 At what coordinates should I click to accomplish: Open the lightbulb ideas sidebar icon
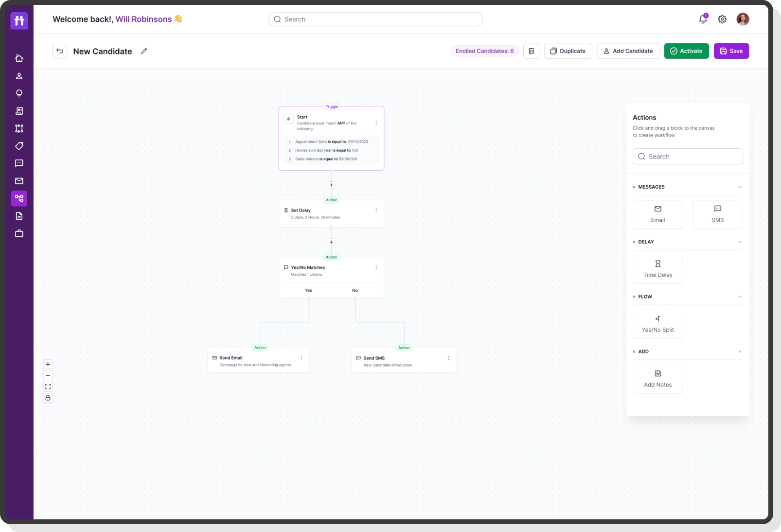19,93
